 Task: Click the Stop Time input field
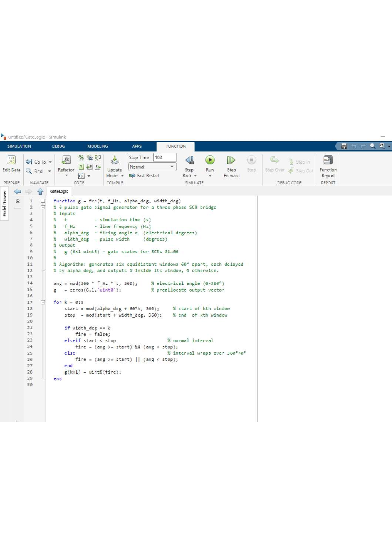coord(165,158)
